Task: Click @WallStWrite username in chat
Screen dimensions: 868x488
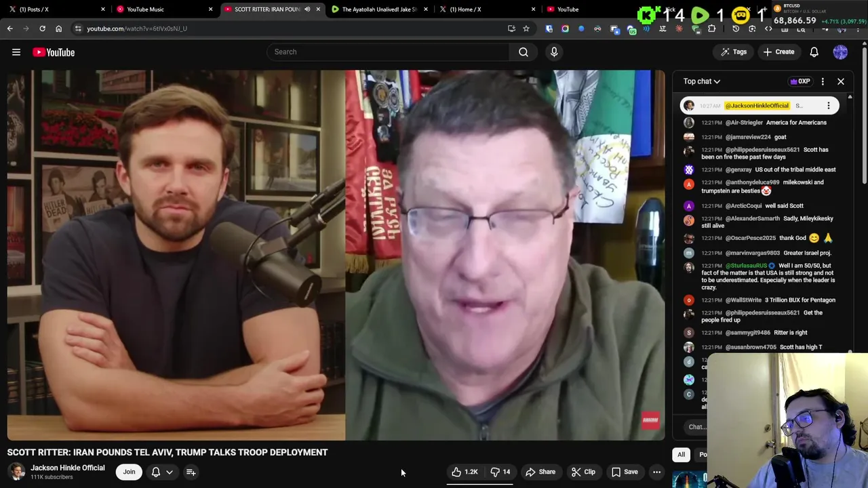Action: 743,300
